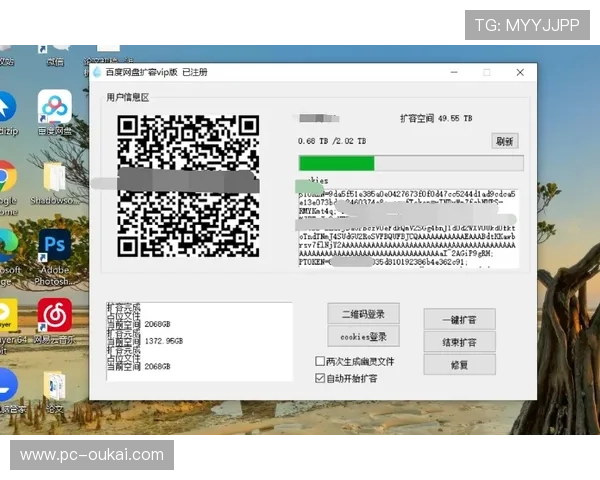Click the 刷新 refresh button

coord(504,141)
